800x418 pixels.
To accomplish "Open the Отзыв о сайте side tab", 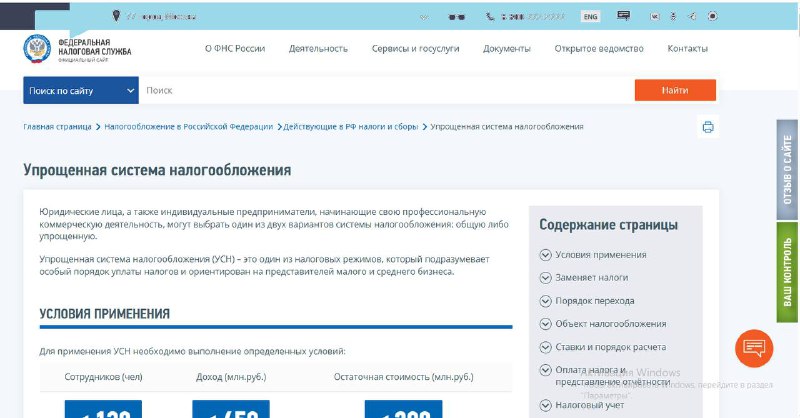I will point(787,170).
